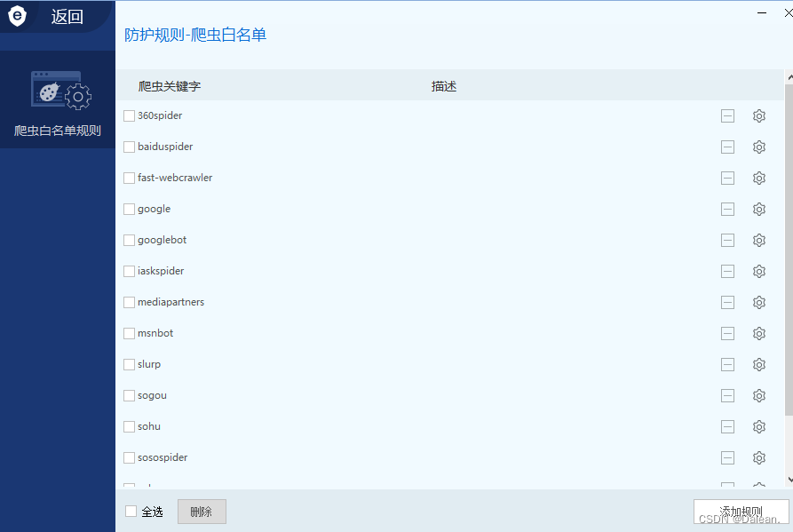This screenshot has width=793, height=532.
Task: Open settings gear for sosospider
Action: pyautogui.click(x=758, y=458)
